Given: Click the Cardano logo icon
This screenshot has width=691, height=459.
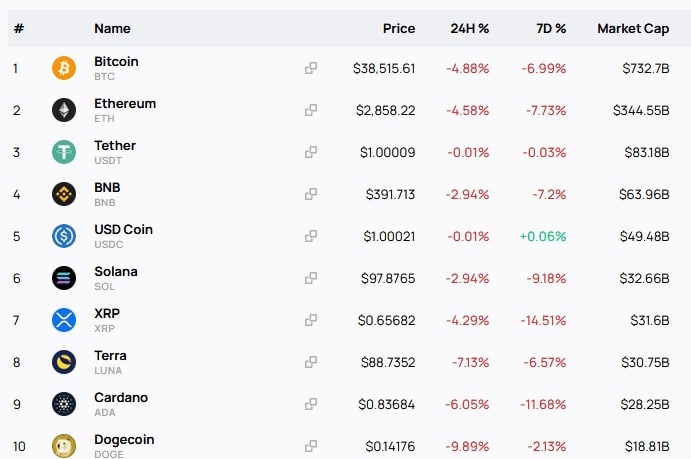Looking at the screenshot, I should [x=64, y=404].
